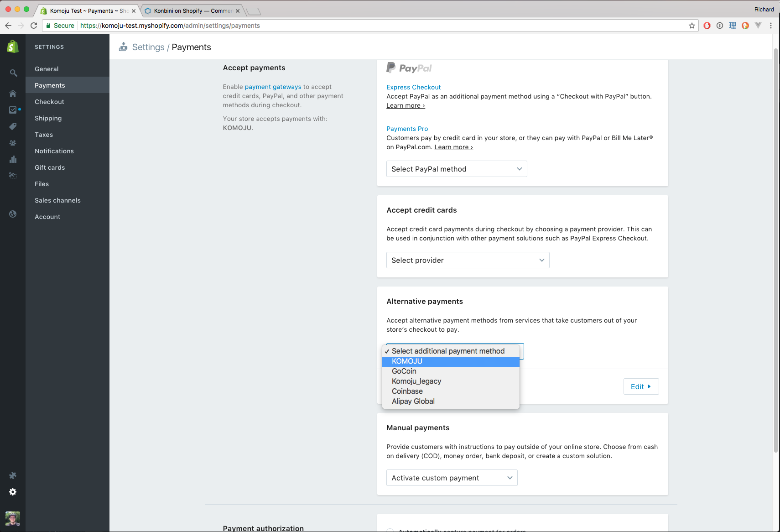This screenshot has width=780, height=532.
Task: Select Alipay Global from the dropdown list
Action: click(451, 402)
